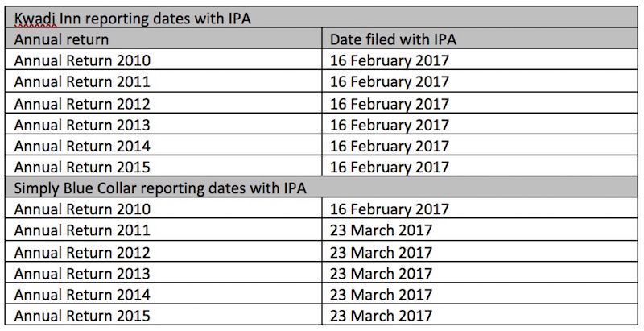Viewport: 644px width, 331px height.
Task: Click the 23 March 2017 date for Annual Return 2014
Action: click(381, 295)
